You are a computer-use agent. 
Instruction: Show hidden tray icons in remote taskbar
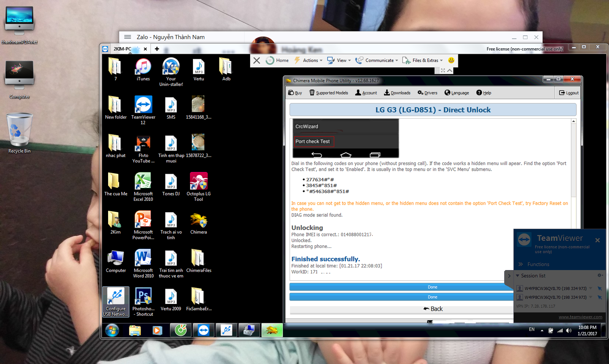(x=542, y=331)
